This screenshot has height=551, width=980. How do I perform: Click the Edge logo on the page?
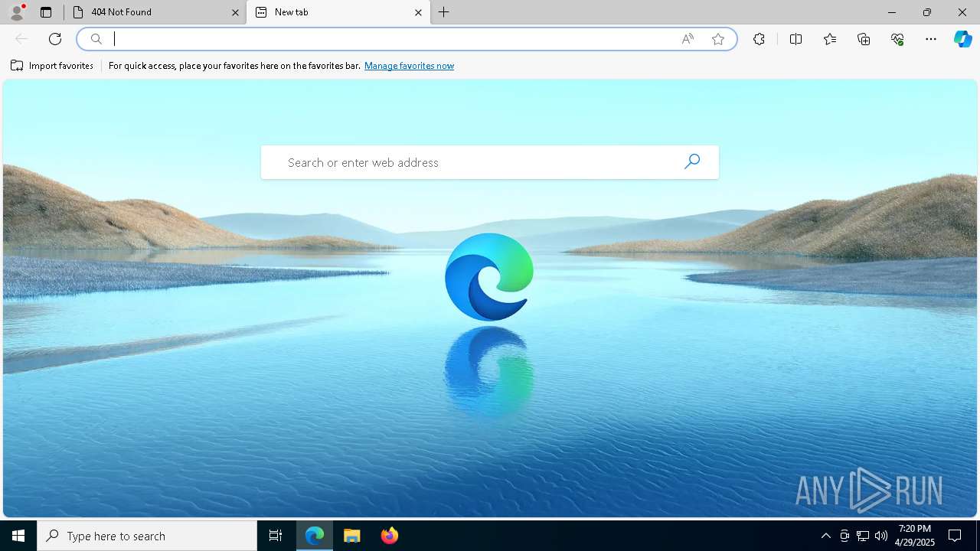coord(489,277)
